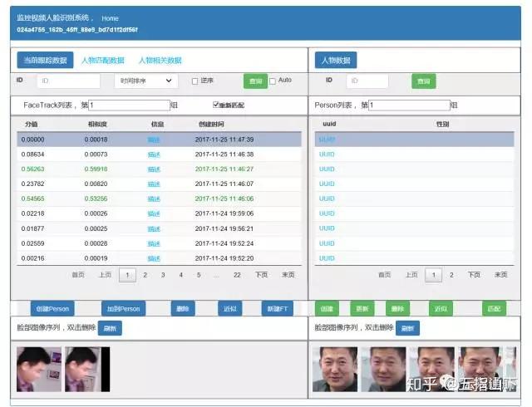Open 描述 link for 11:46:27 row
Viewport: 532px width, 407px height.
[154, 169]
